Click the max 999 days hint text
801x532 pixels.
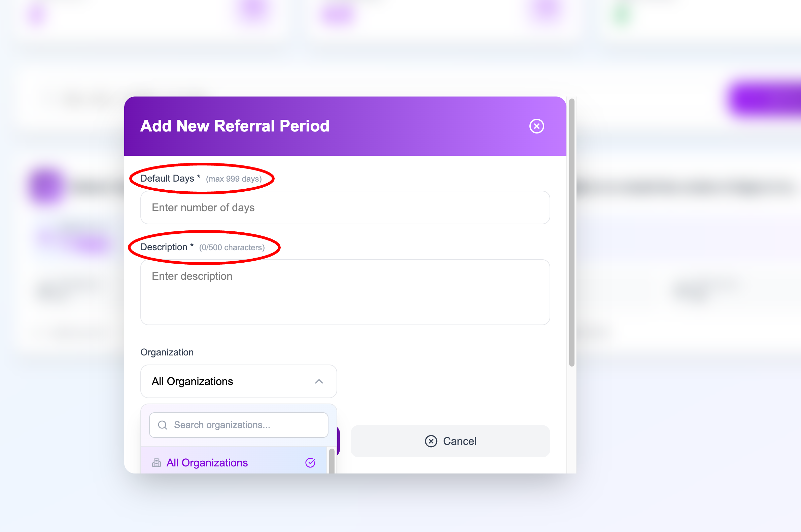click(x=234, y=179)
